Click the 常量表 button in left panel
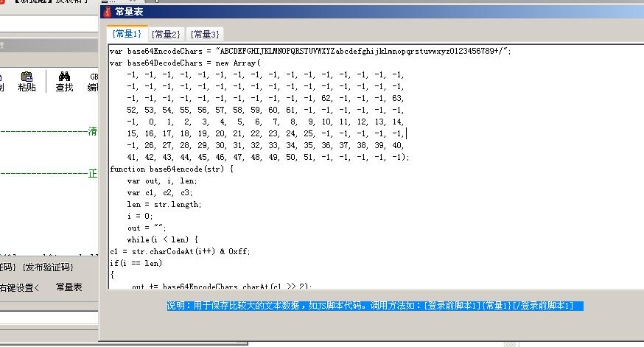The width and height of the screenshot is (644, 347). click(x=69, y=287)
